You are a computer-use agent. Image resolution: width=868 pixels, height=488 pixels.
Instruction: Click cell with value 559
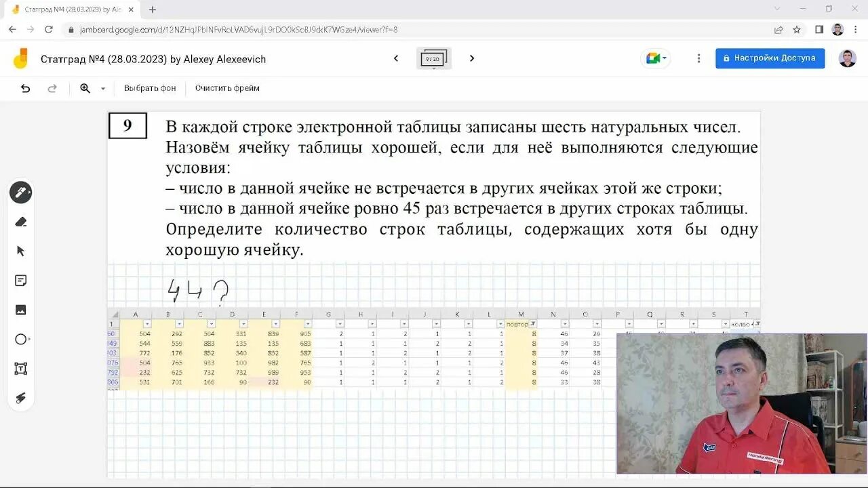click(168, 344)
